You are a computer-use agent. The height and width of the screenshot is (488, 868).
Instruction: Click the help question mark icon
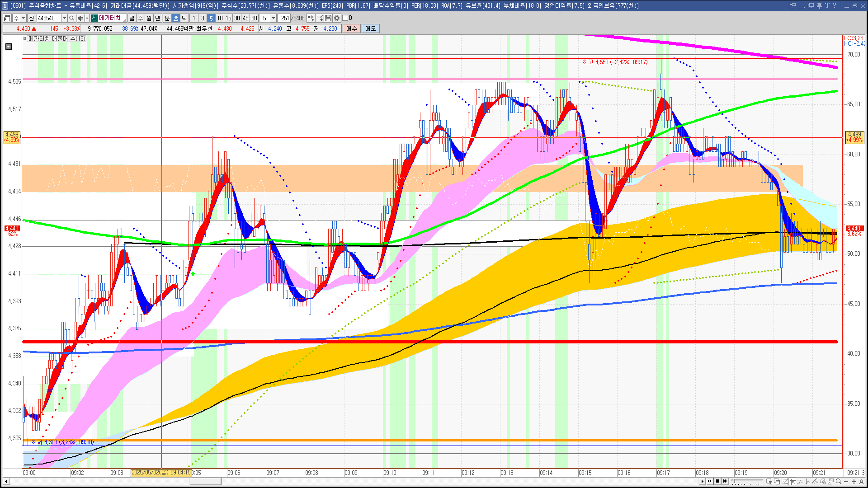pyautogui.click(x=835, y=5)
